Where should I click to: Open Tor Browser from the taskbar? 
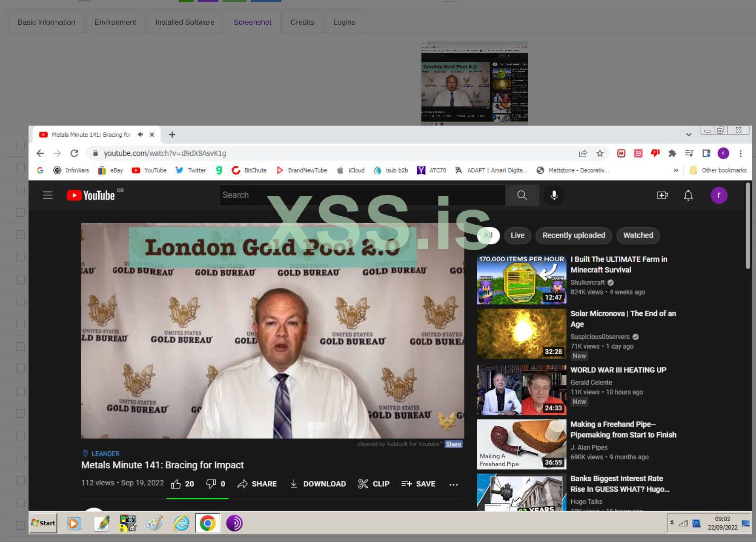(234, 523)
